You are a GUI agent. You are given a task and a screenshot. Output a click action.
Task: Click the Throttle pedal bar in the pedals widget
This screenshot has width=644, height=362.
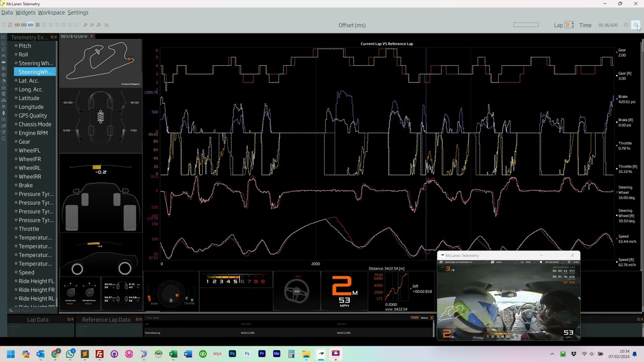pos(192,300)
